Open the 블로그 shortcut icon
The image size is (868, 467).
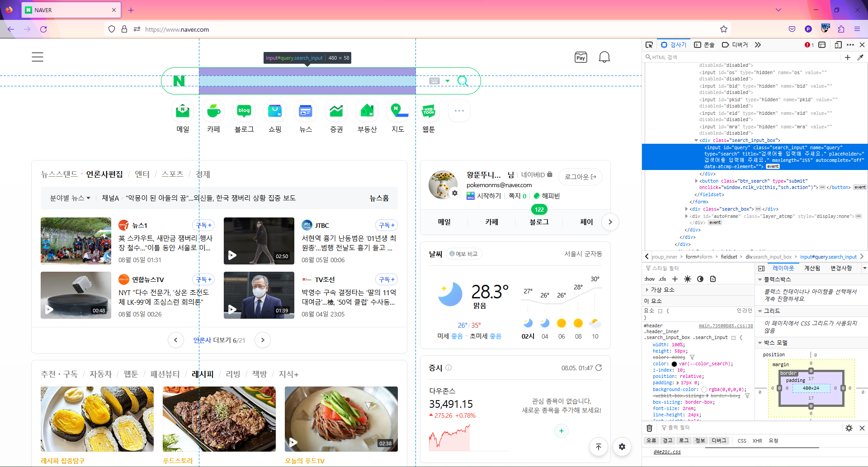pyautogui.click(x=244, y=111)
